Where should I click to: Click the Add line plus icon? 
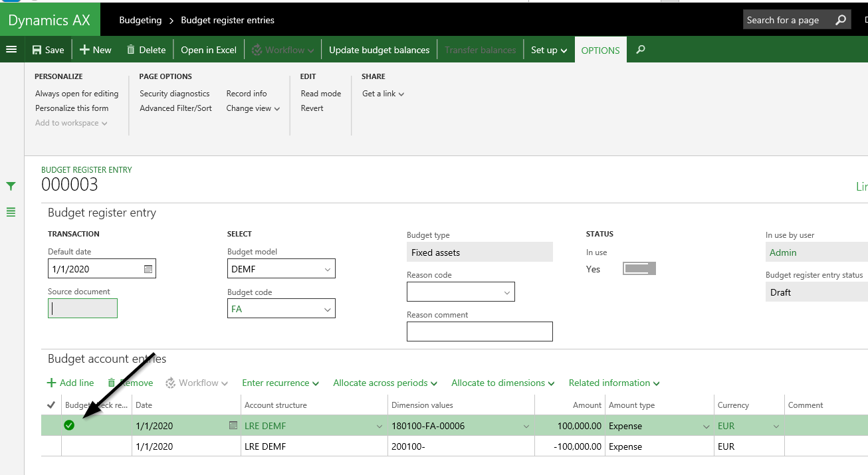[52, 383]
